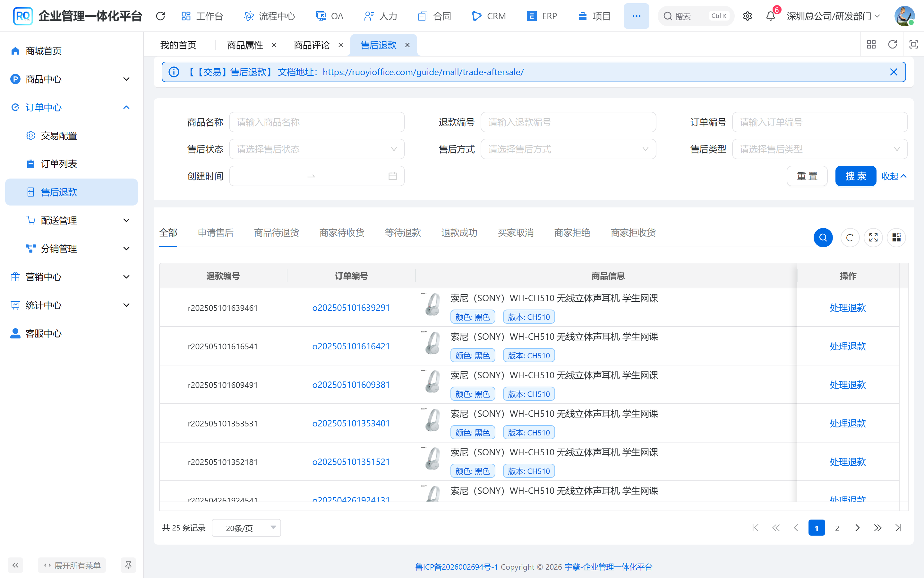The image size is (924, 578).
Task: Switch to the 申请售后 tab
Action: [x=216, y=233]
